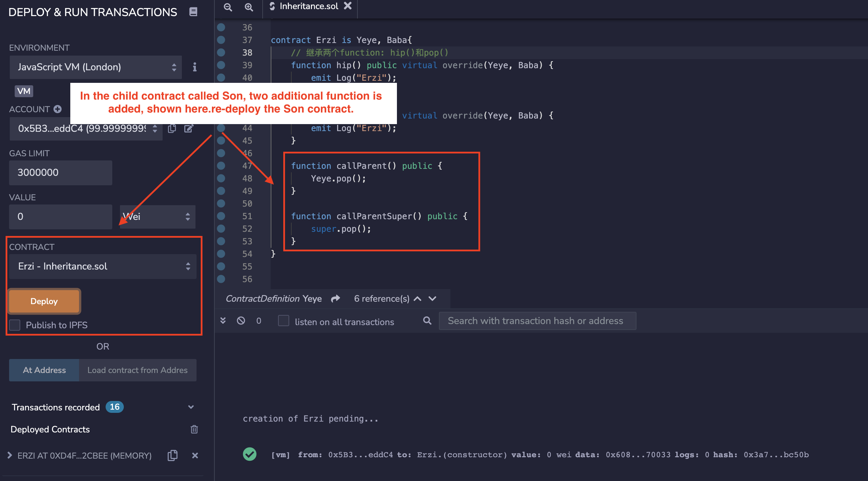Click the 6 reference(s) label
868x481 pixels.
click(x=382, y=299)
